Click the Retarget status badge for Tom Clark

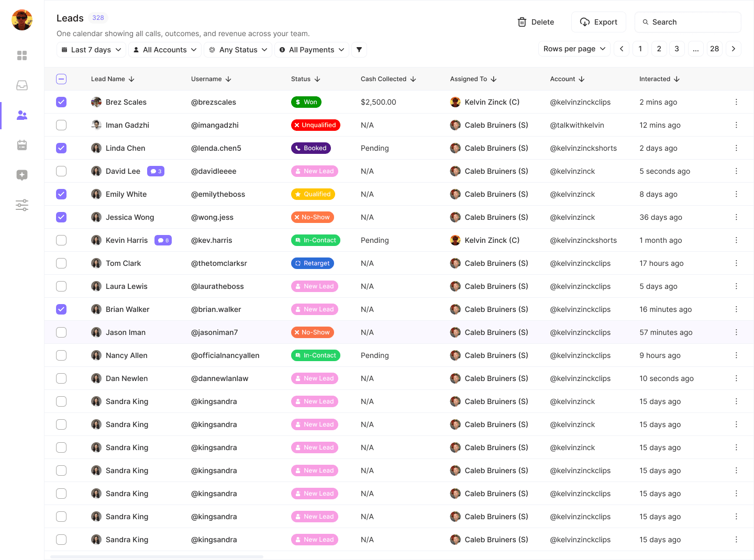313,263
